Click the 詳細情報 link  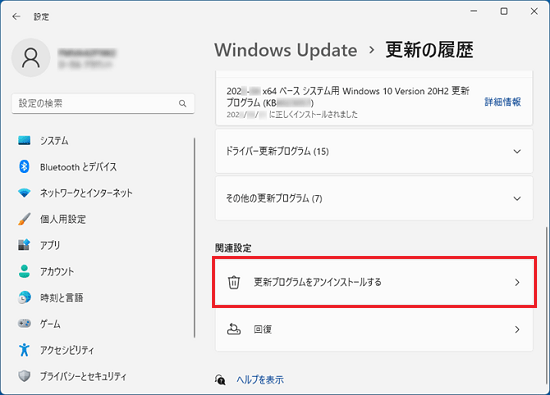(x=503, y=102)
